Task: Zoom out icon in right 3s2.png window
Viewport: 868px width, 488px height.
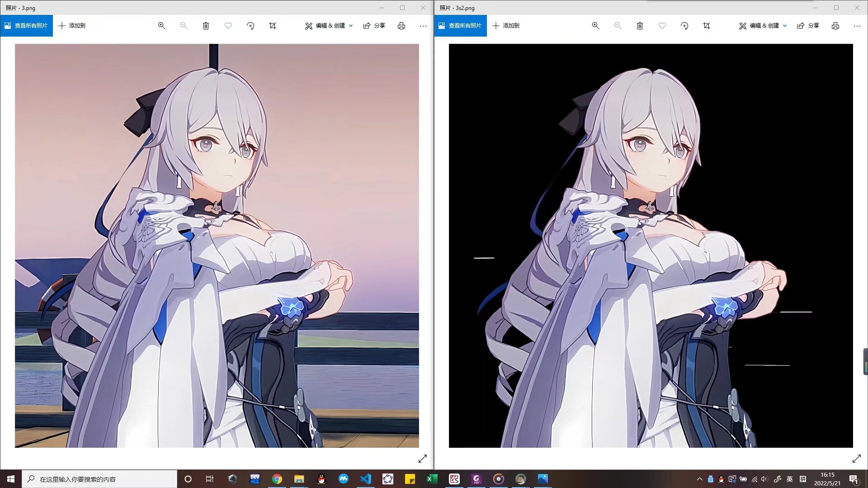Action: point(618,26)
